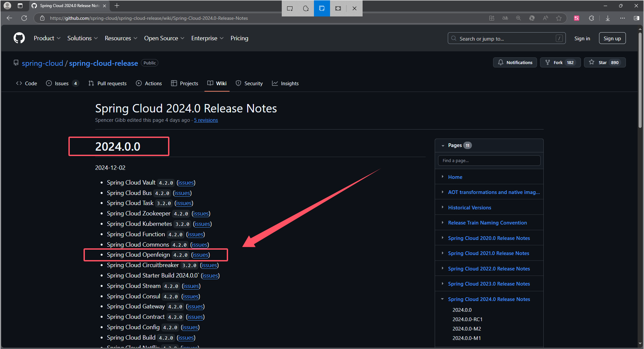The image size is (644, 349).
Task: Click the Sign up button
Action: pos(612,38)
